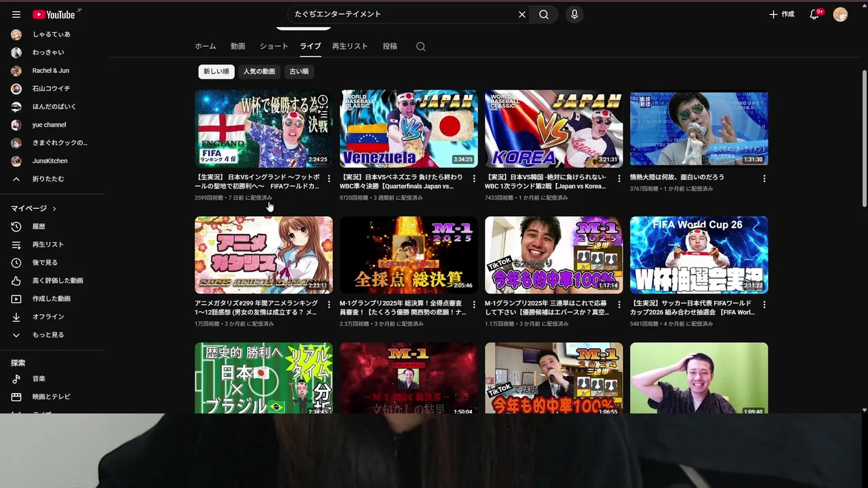Image resolution: width=868 pixels, height=488 pixels.
Task: Open Venezuela vs Japan WBC thumbnail
Action: [409, 129]
